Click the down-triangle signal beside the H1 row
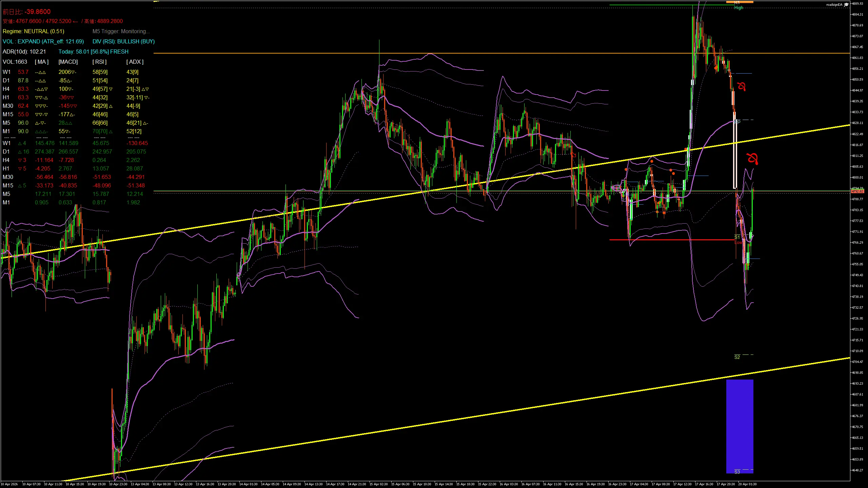The width and height of the screenshot is (868, 488). tap(20, 168)
